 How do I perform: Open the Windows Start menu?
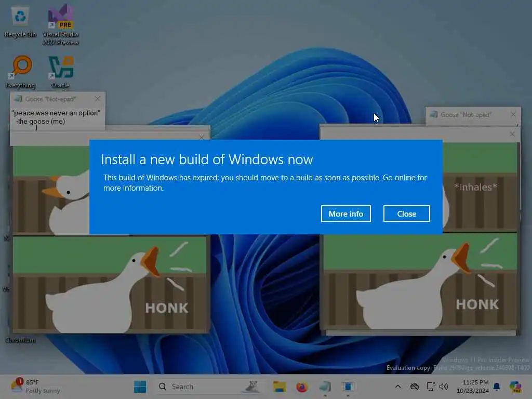(x=140, y=387)
